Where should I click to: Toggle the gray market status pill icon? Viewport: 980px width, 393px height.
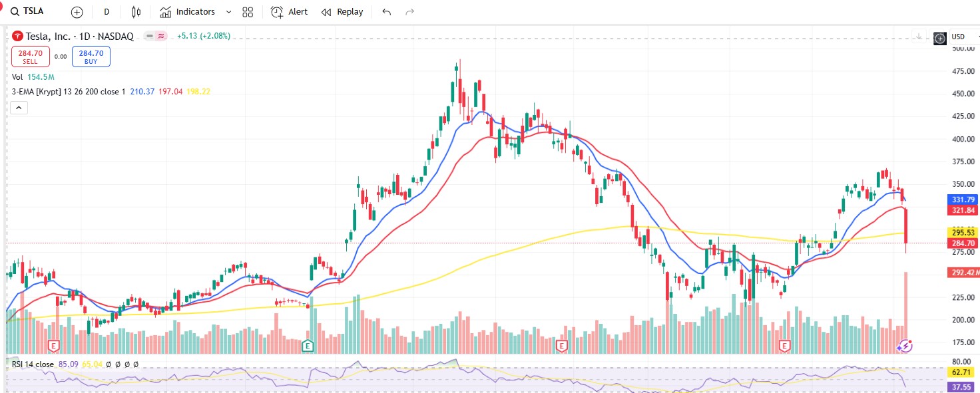tap(150, 37)
